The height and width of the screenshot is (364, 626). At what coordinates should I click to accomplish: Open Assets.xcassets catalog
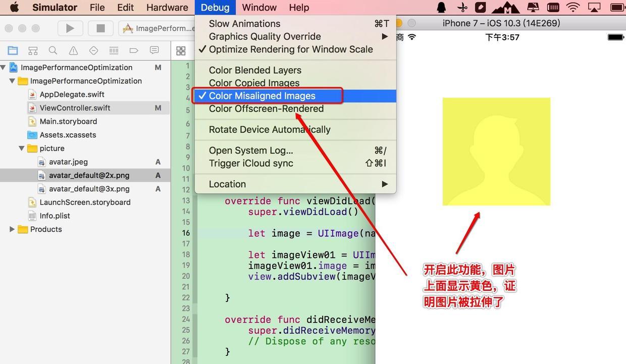tap(68, 135)
